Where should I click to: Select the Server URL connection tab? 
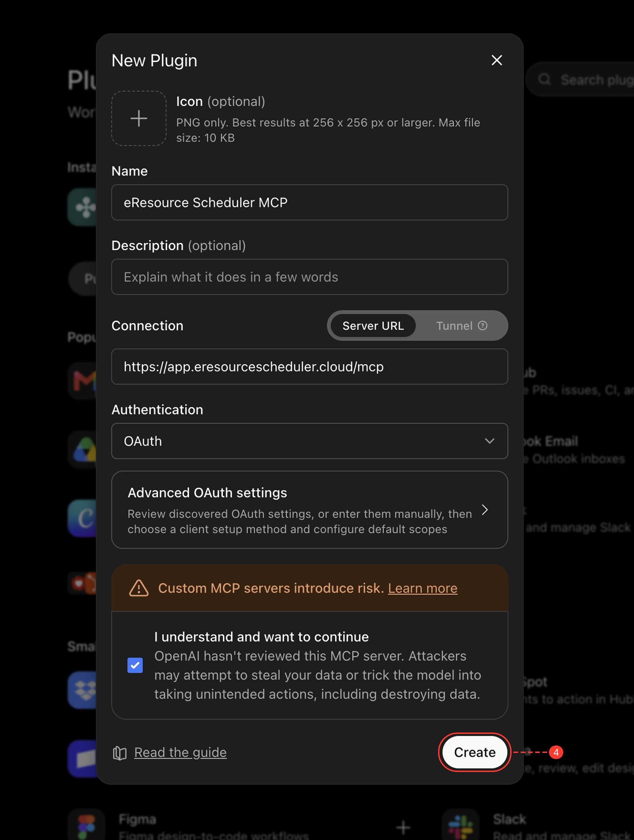click(373, 325)
